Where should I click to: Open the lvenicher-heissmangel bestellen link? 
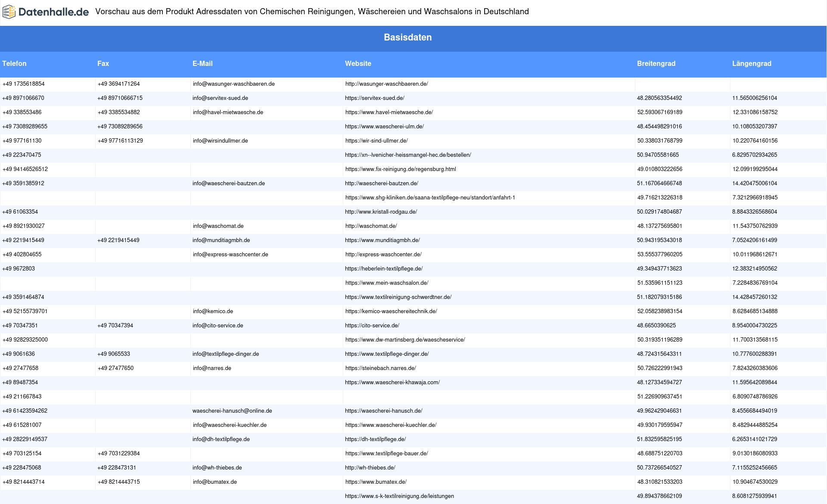point(408,155)
